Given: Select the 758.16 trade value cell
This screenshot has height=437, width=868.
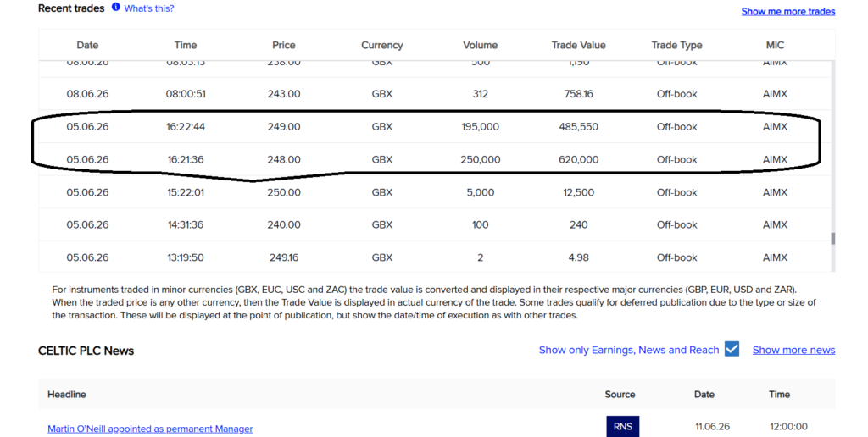Looking at the screenshot, I should [x=578, y=94].
